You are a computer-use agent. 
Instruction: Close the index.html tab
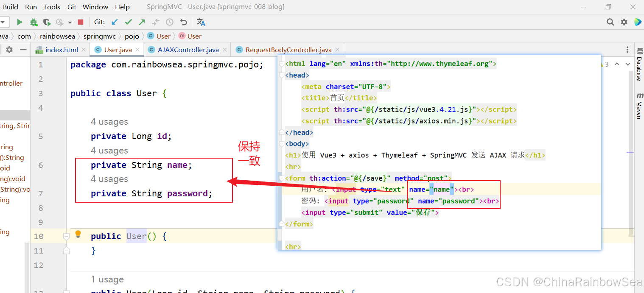coord(83,50)
